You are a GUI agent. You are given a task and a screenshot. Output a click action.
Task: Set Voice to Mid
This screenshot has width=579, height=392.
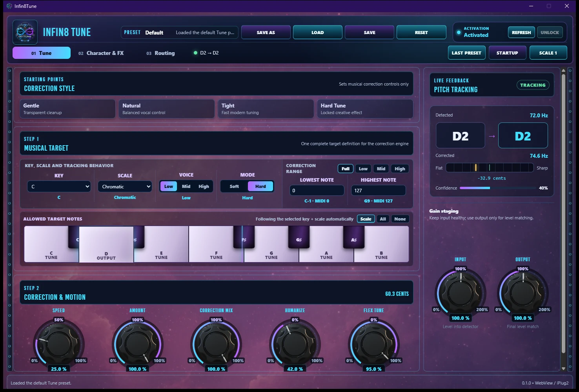186,186
